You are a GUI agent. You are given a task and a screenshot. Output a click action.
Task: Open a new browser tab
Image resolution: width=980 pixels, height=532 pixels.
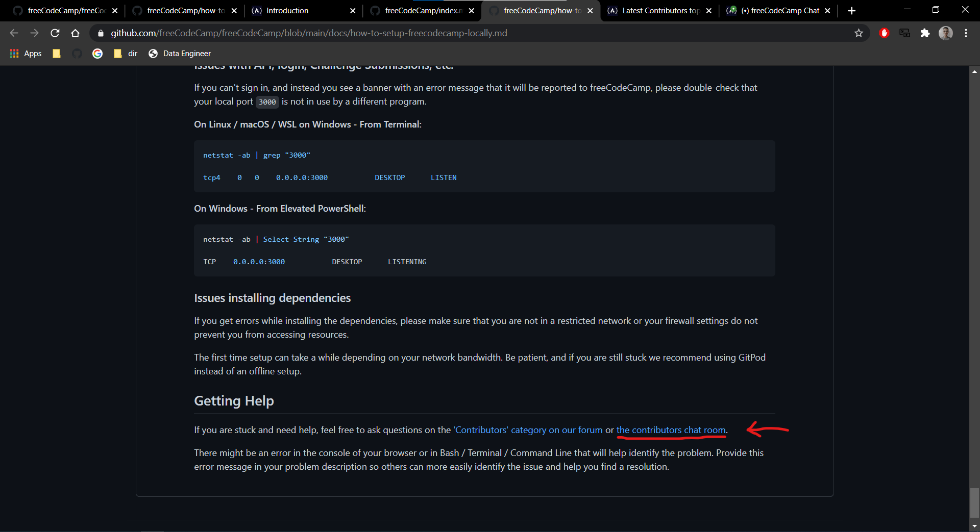pyautogui.click(x=851, y=11)
